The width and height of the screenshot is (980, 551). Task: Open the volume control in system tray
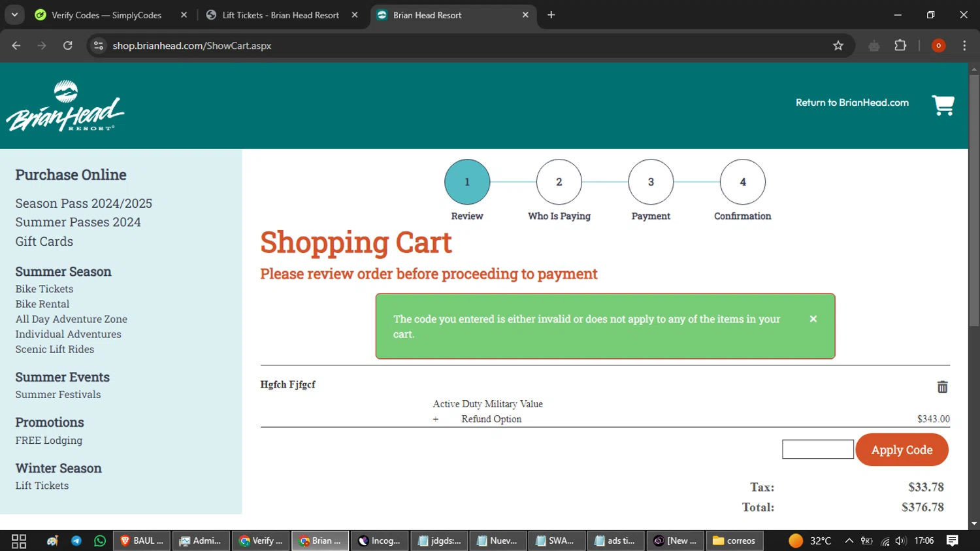[x=901, y=541]
